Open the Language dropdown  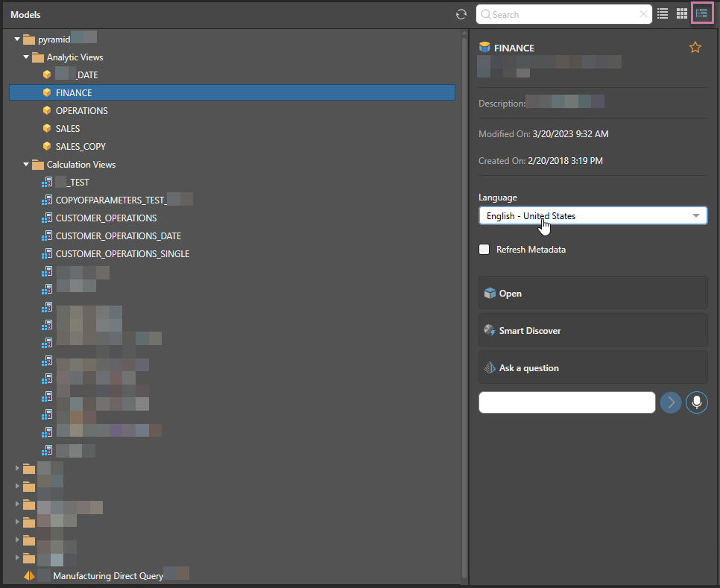pos(593,216)
